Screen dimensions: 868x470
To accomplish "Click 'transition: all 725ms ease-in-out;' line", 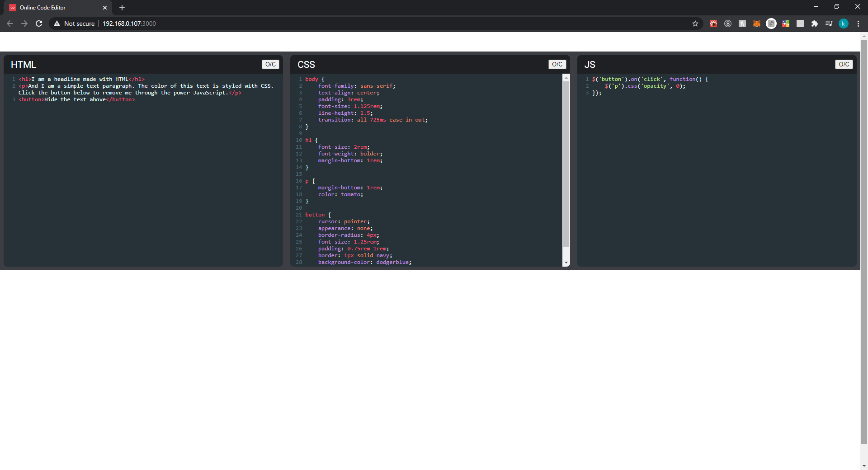I will click(x=373, y=120).
